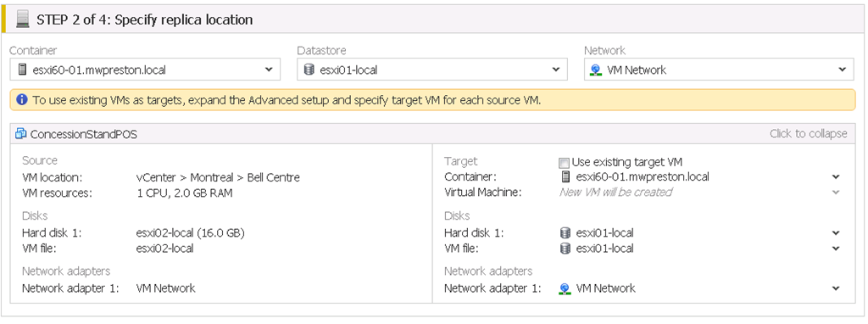Screen dimensions: 868x324
Task: Click the host icon in Target Container row
Action: [x=565, y=176]
